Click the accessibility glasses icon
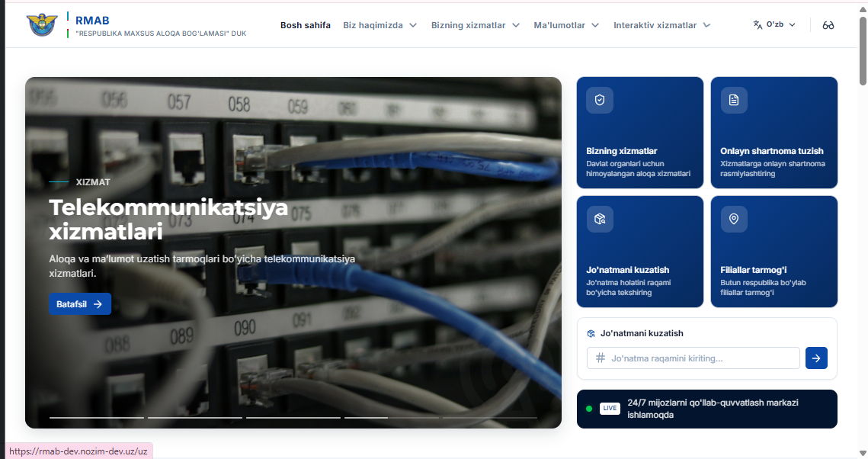The height and width of the screenshot is (459, 868). (828, 25)
